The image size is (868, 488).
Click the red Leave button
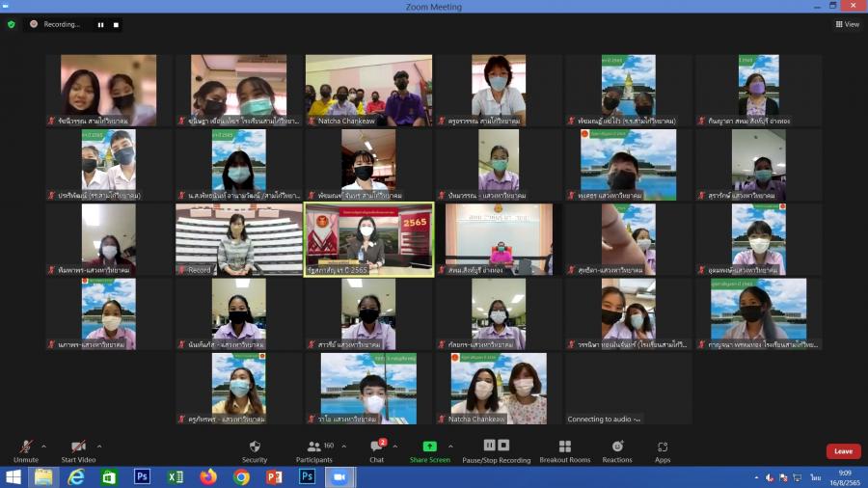843,451
